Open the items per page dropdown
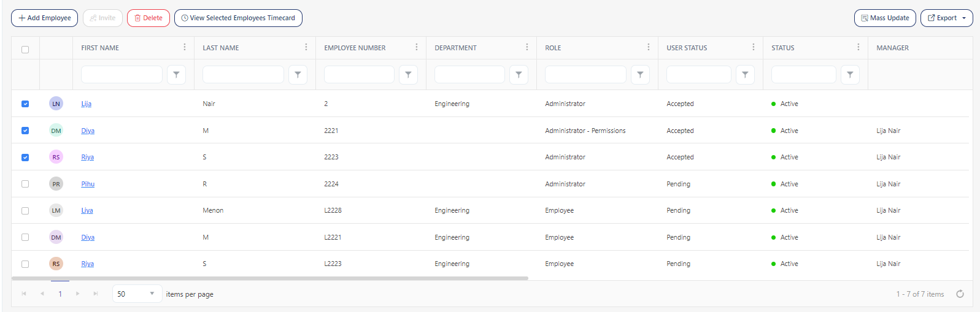980x312 pixels. tap(137, 294)
